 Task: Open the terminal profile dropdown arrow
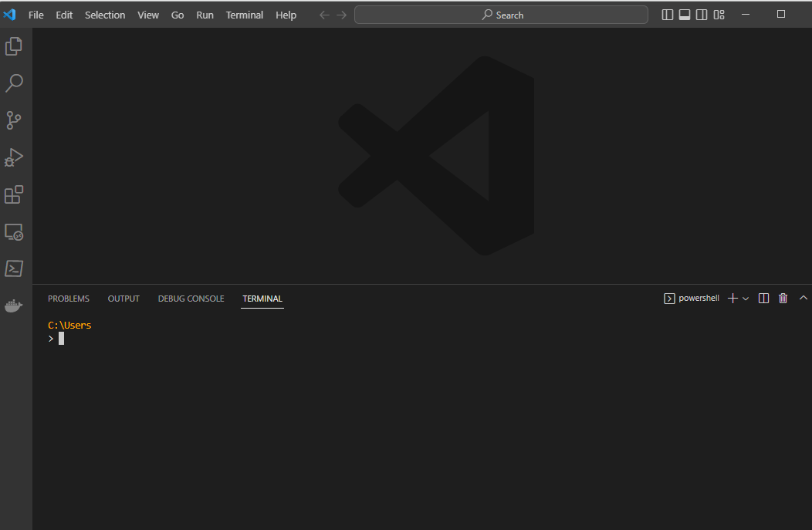746,299
